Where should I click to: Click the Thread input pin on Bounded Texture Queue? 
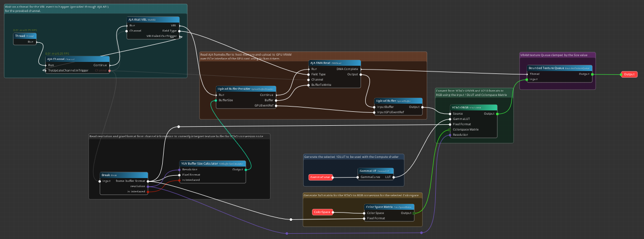(x=527, y=74)
